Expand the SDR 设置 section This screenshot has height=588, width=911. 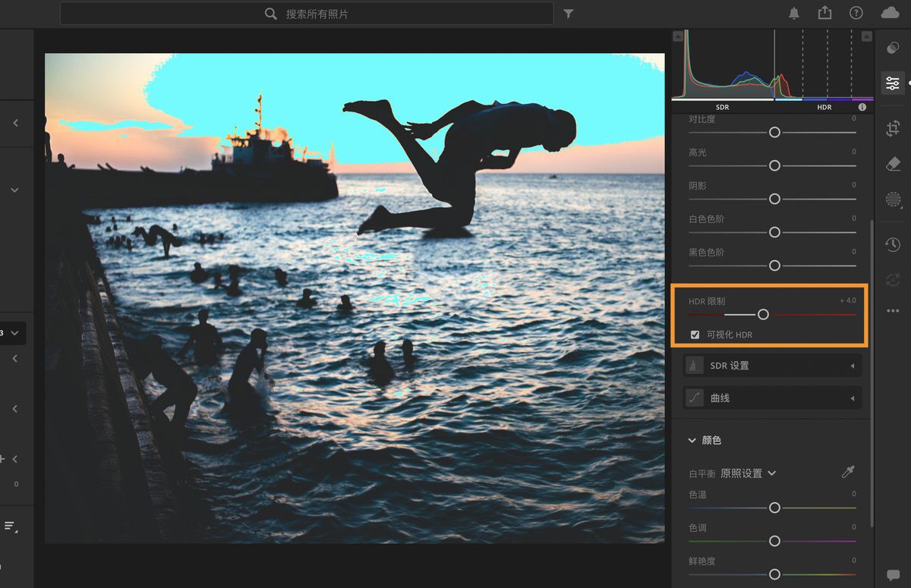(x=771, y=365)
